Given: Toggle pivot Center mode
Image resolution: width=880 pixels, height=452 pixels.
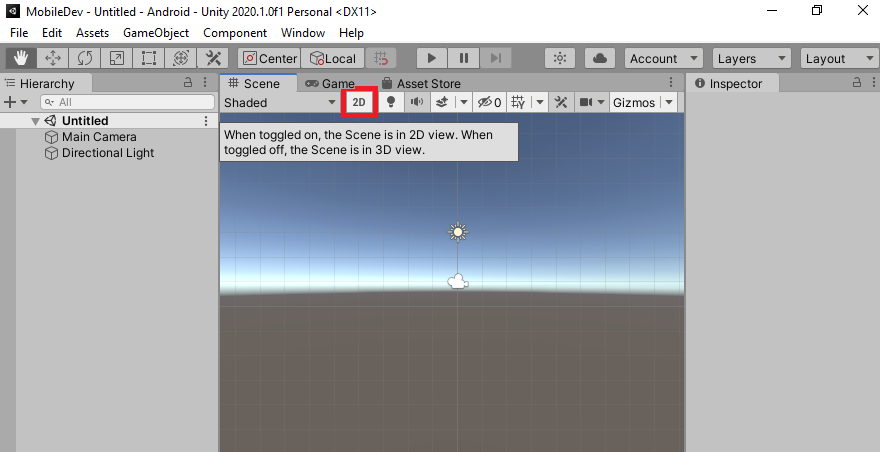Looking at the screenshot, I should click(269, 58).
